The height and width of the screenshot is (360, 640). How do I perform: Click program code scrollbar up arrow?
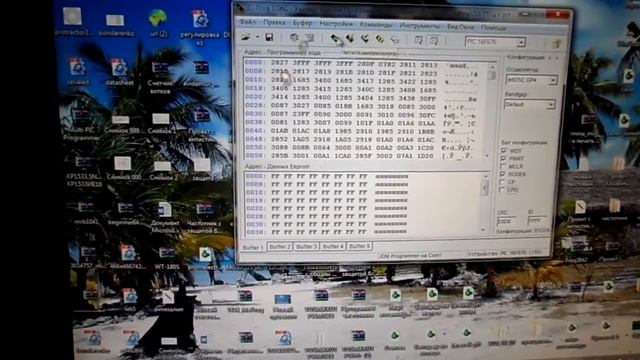[491, 67]
